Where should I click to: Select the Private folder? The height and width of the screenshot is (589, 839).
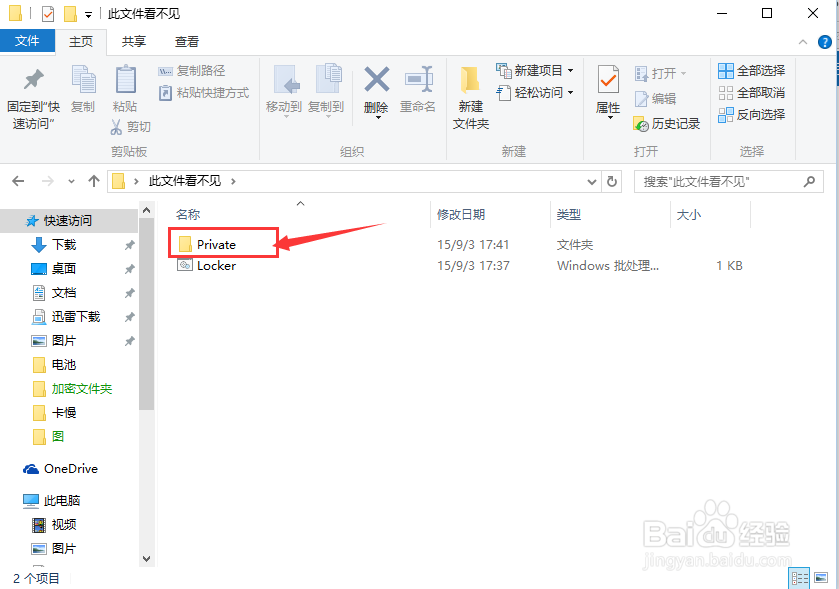[208, 244]
